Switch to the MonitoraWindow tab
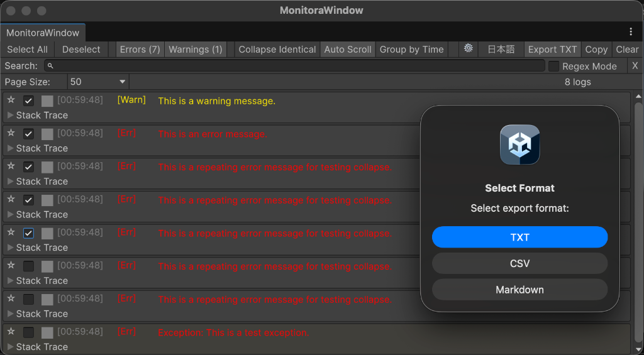This screenshot has width=644, height=355. coord(43,33)
